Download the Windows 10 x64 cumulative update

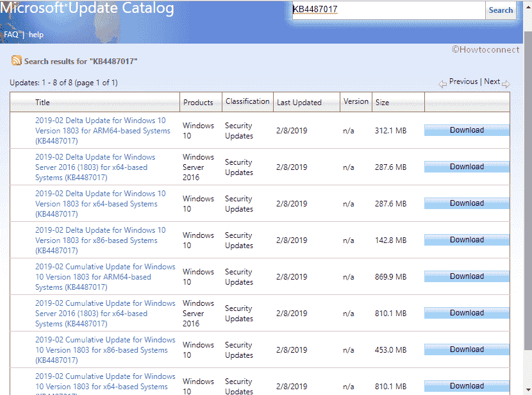click(x=467, y=386)
